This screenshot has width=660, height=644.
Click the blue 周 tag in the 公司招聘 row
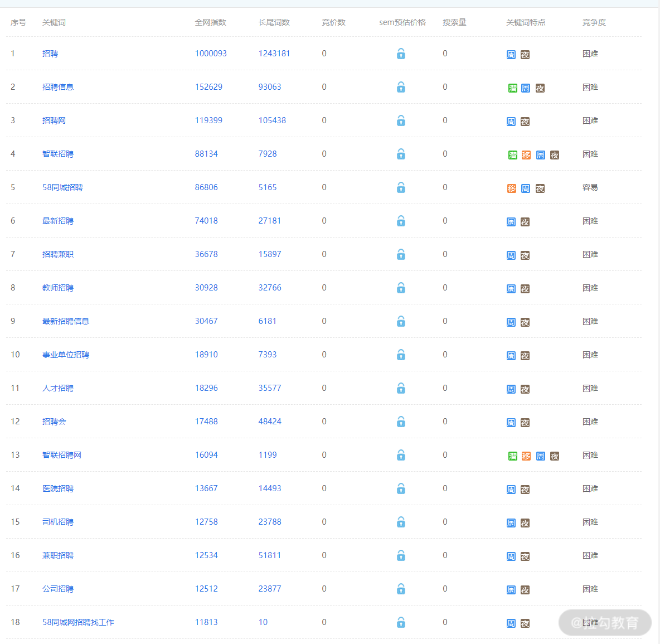[x=511, y=590]
